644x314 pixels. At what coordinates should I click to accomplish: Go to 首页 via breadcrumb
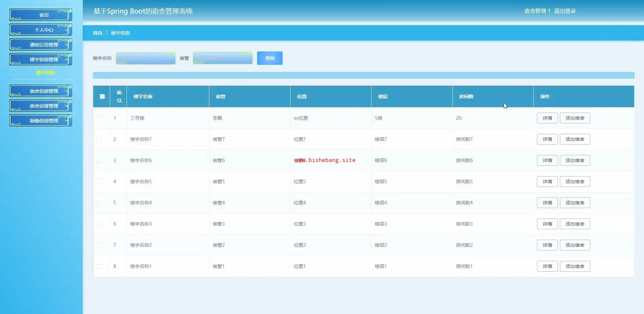coord(98,33)
